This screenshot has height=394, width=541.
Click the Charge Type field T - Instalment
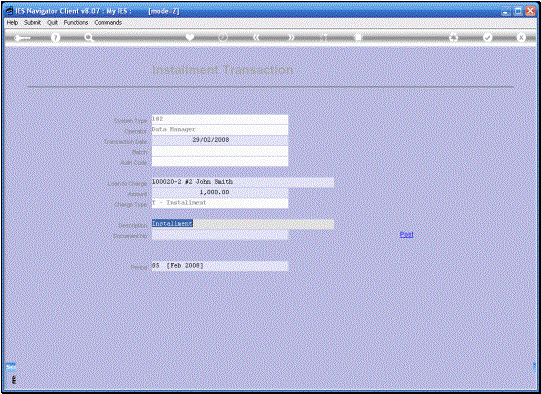coord(220,203)
